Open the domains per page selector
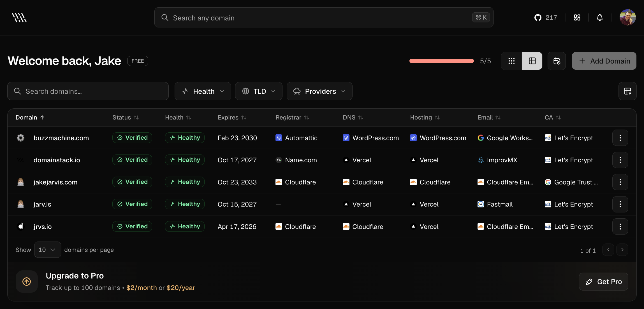Screen dimensions: 644x309 click(47, 250)
